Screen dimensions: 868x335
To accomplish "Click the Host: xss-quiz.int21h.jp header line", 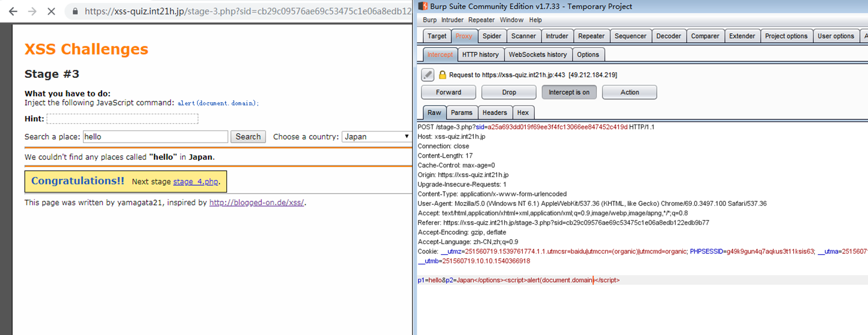I will coord(452,136).
